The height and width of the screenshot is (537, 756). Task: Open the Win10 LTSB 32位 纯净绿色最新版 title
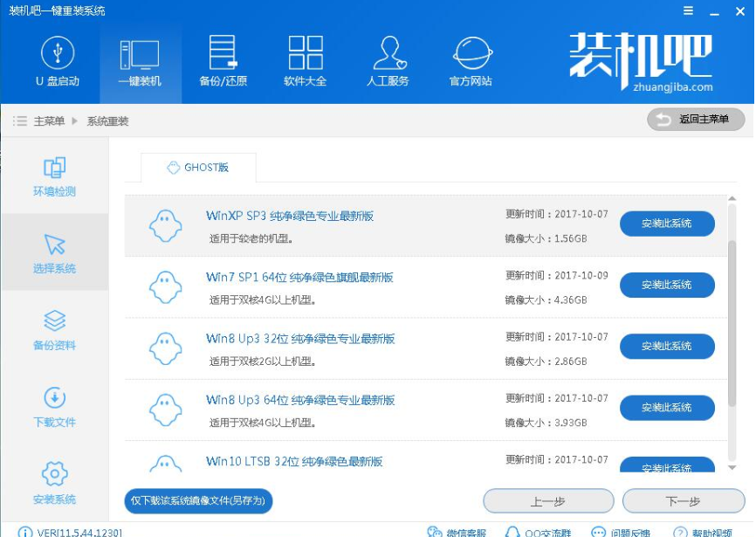pyautogui.click(x=294, y=462)
